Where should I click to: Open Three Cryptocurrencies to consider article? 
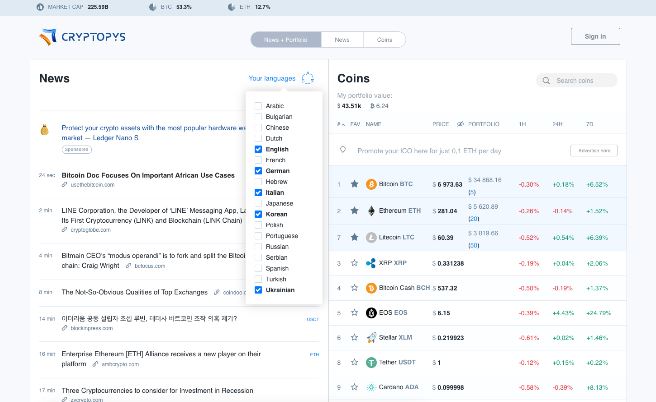[157, 390]
